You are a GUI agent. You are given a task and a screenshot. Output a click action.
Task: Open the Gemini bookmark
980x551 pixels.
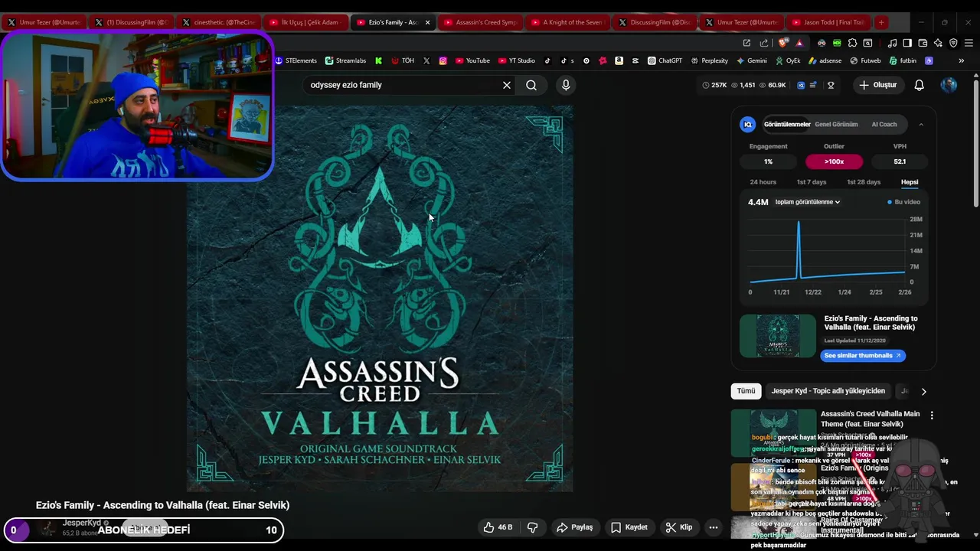(x=751, y=60)
